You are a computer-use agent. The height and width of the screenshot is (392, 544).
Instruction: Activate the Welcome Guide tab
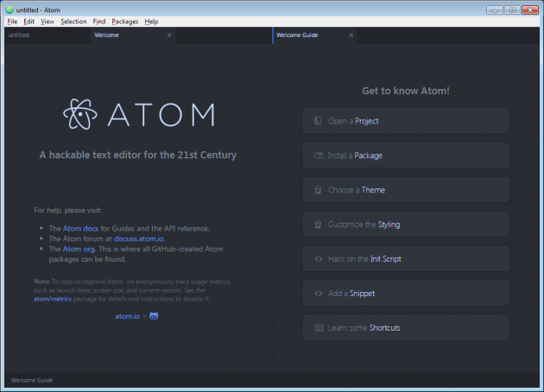(315, 35)
